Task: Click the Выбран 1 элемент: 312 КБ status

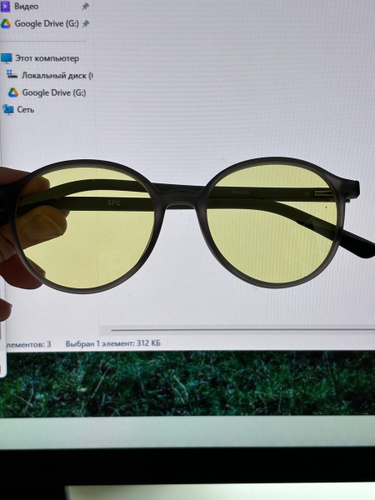Action: pyautogui.click(x=113, y=343)
